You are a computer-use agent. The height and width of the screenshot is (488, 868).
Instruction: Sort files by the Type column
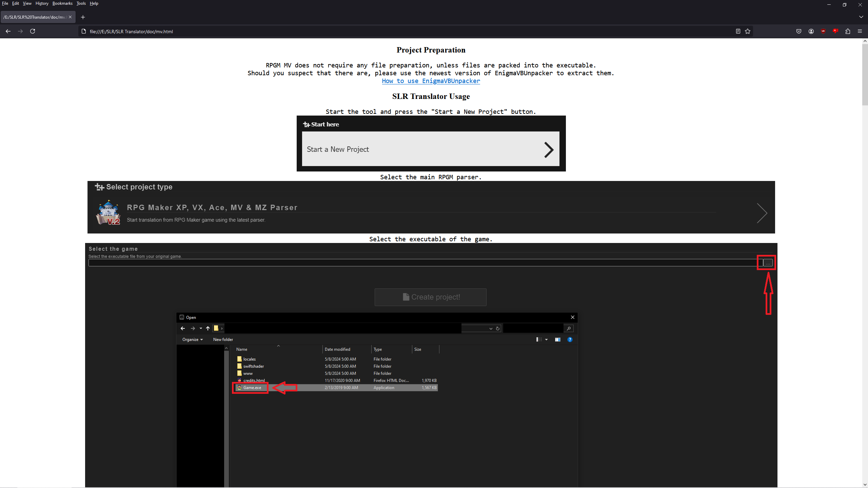click(392, 349)
